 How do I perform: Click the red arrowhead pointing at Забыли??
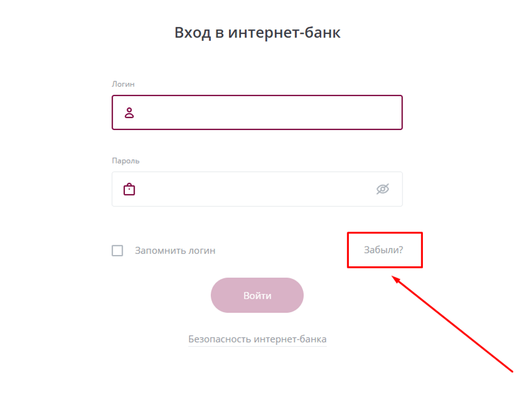click(x=396, y=279)
